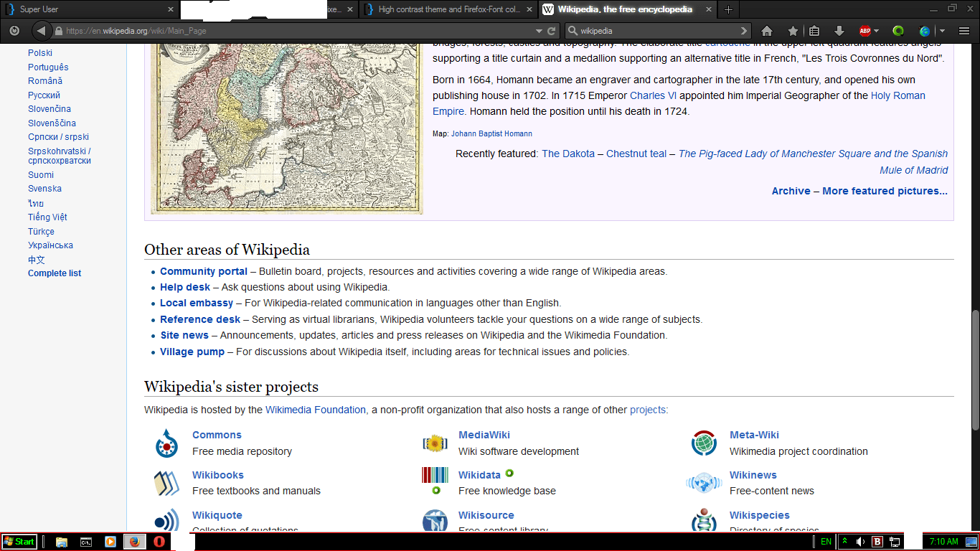Open Windows Explorer from the taskbar
The image size is (980, 551).
click(62, 542)
